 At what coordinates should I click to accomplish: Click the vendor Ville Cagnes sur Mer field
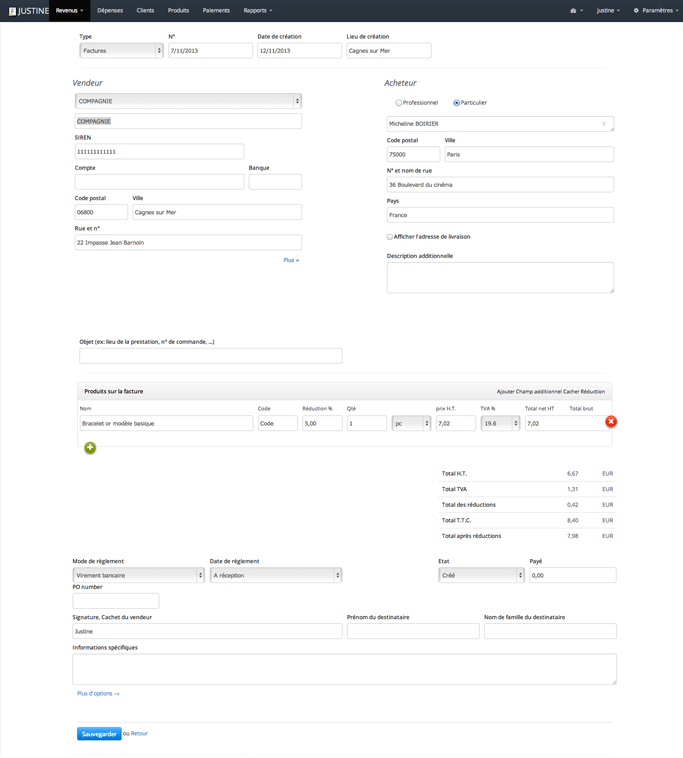(x=217, y=212)
